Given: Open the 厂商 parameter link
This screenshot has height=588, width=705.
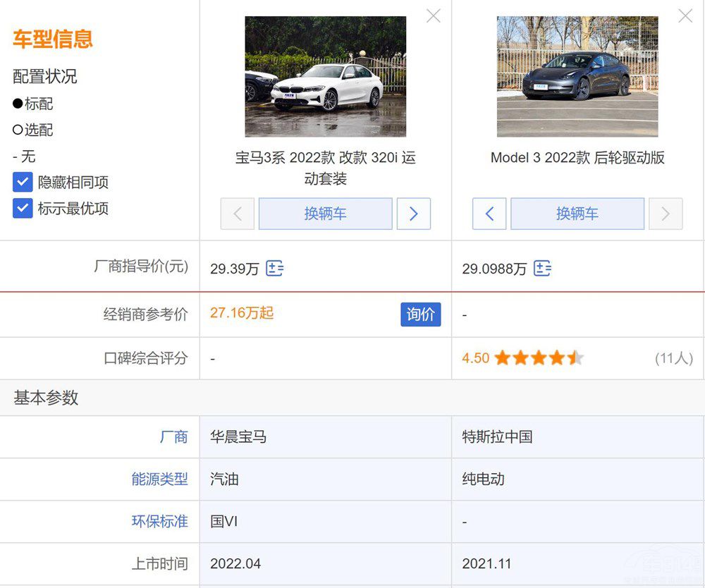Looking at the screenshot, I should 173,437.
